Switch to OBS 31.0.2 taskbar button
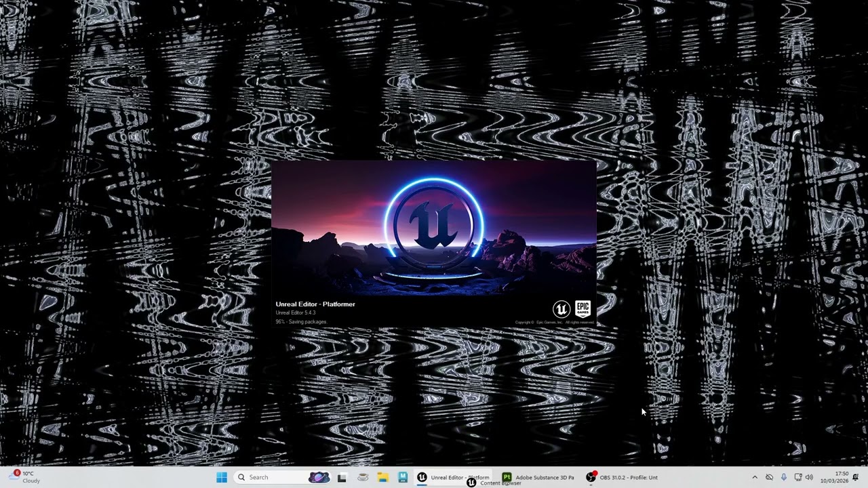Image resolution: width=868 pixels, height=488 pixels. click(623, 477)
